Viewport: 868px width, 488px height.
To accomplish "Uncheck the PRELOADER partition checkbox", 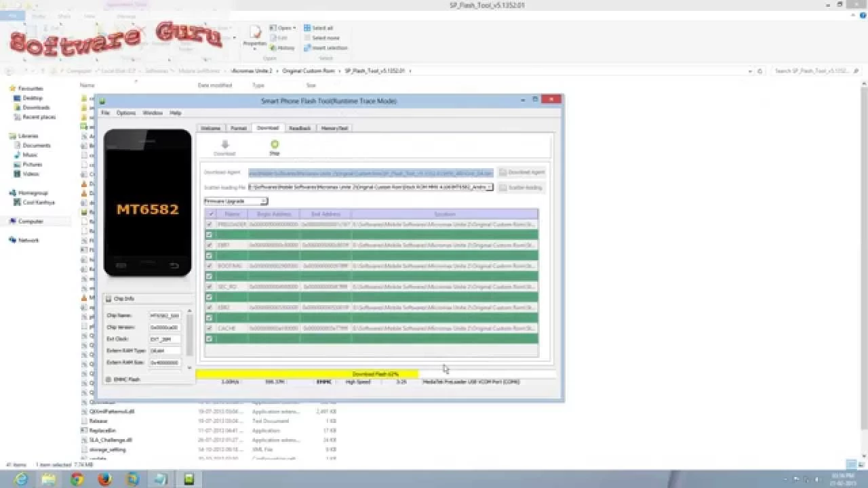I will coord(210,224).
